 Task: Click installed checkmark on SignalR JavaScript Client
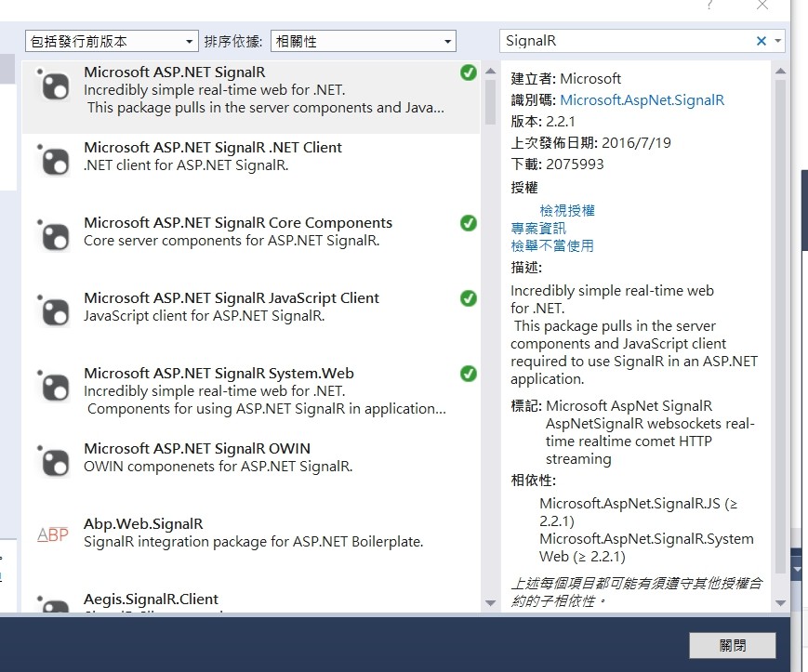[x=468, y=298]
